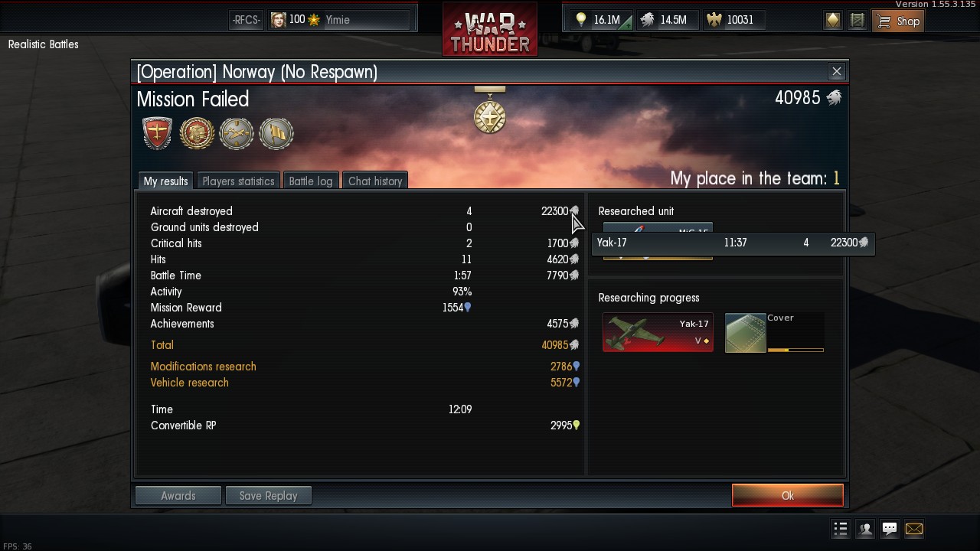980x551 pixels.
Task: Open the contacts list icon in bottom bar
Action: click(865, 529)
